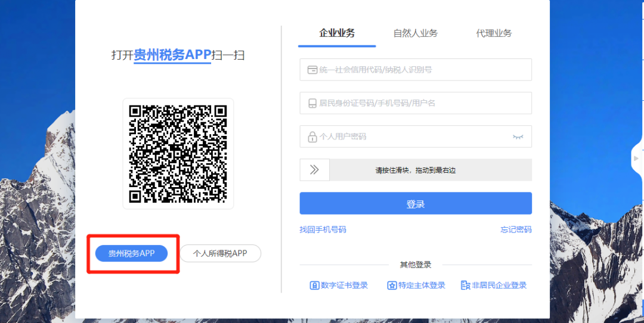Viewport: 644px width, 323px height.
Task: Click the 贵州税务APP heading text link
Action: [x=172, y=55]
